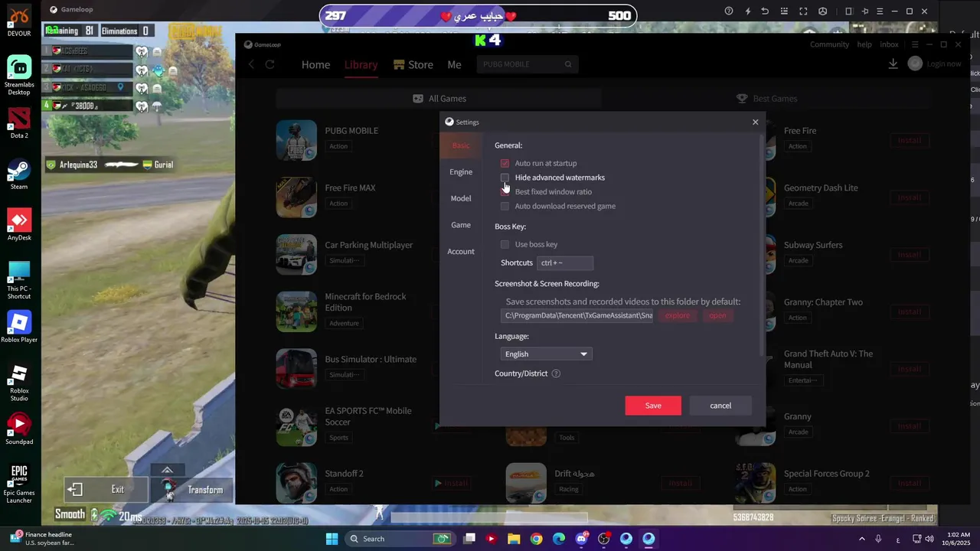Viewport: 980px width, 551px height.
Task: Open the PUBG MOBILE game thumbnail
Action: pyautogui.click(x=296, y=140)
